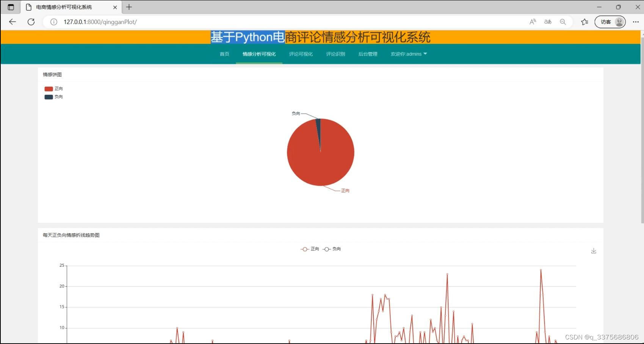Toggle 正向 line in trend chart legend
This screenshot has height=344, width=644.
click(310, 249)
